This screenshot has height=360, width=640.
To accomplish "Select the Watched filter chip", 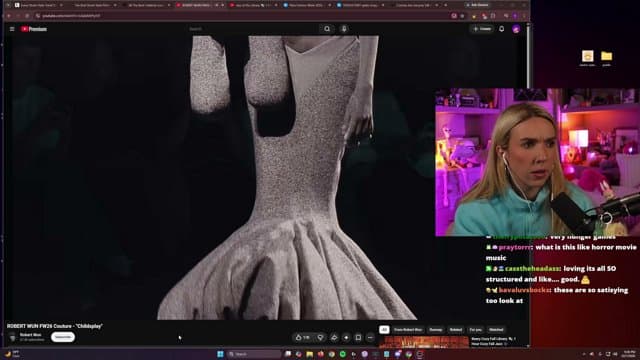I will click(x=496, y=330).
